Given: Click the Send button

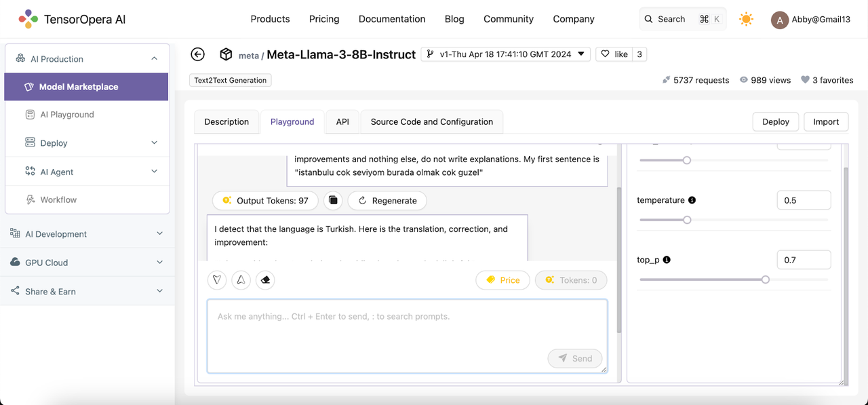Looking at the screenshot, I should (x=575, y=358).
